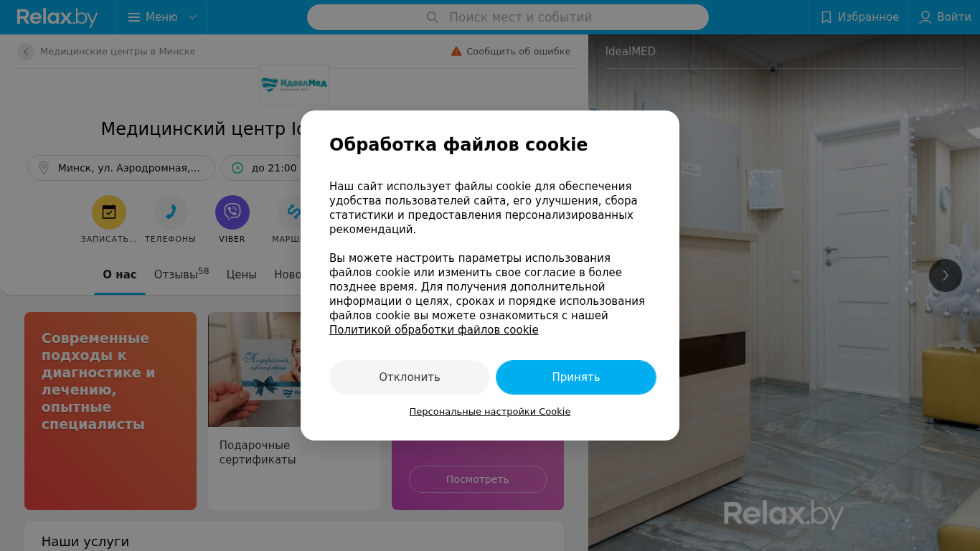Click the Записаться calendar icon
The width and height of the screenshot is (980, 551).
click(109, 212)
